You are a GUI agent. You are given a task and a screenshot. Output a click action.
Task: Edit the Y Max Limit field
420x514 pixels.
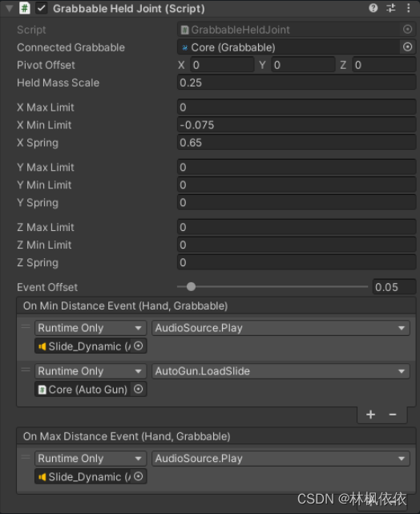297,167
